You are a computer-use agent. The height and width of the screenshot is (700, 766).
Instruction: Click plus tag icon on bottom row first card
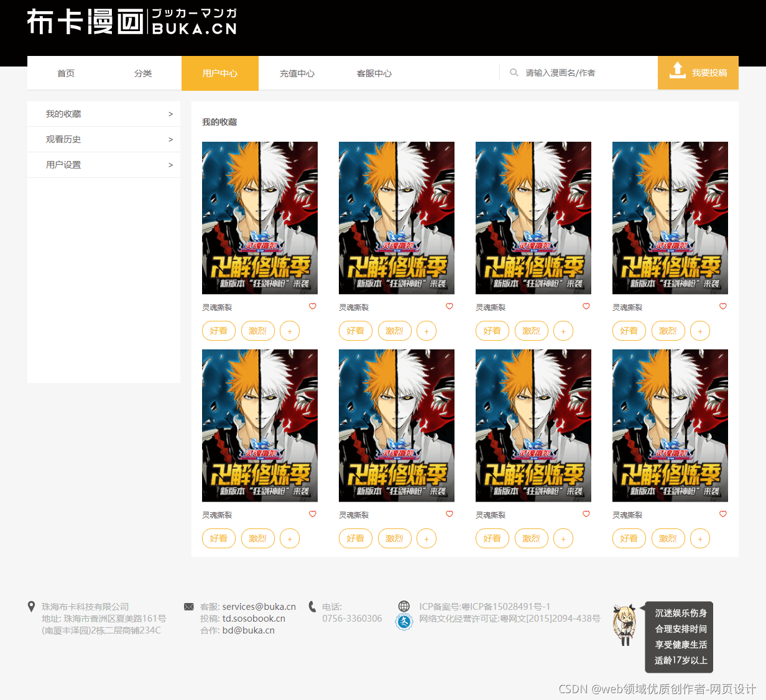coord(290,538)
